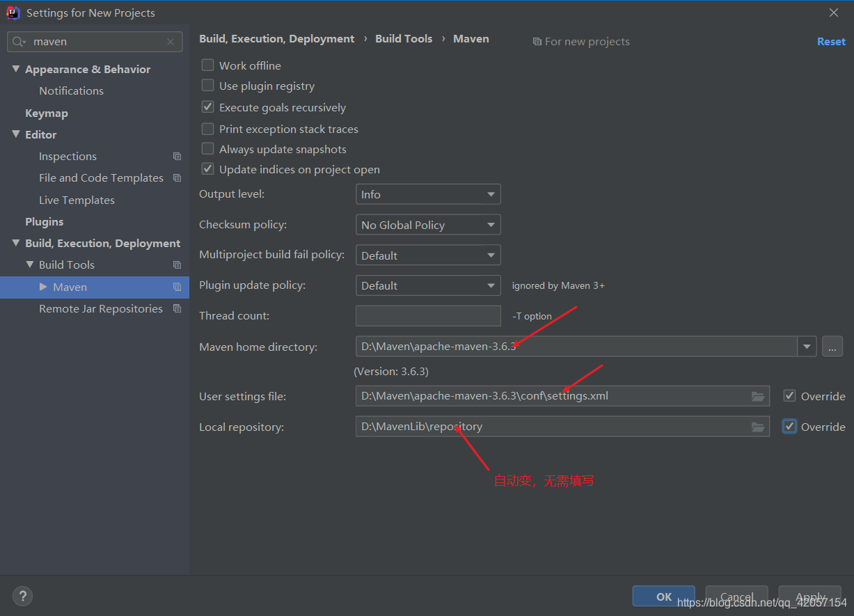
Task: Enable Use plugin registry checkbox
Action: (x=207, y=86)
